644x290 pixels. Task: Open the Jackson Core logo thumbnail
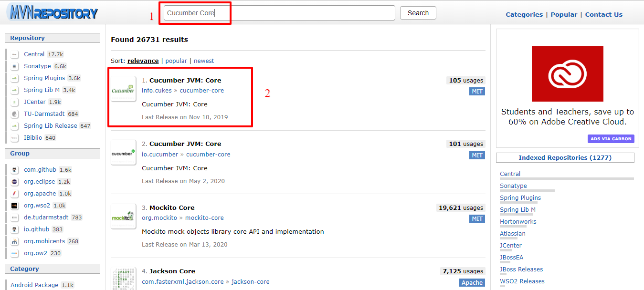coord(124,279)
